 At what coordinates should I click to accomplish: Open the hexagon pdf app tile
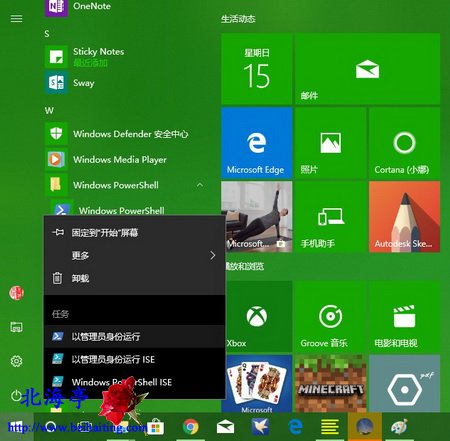coord(404,384)
